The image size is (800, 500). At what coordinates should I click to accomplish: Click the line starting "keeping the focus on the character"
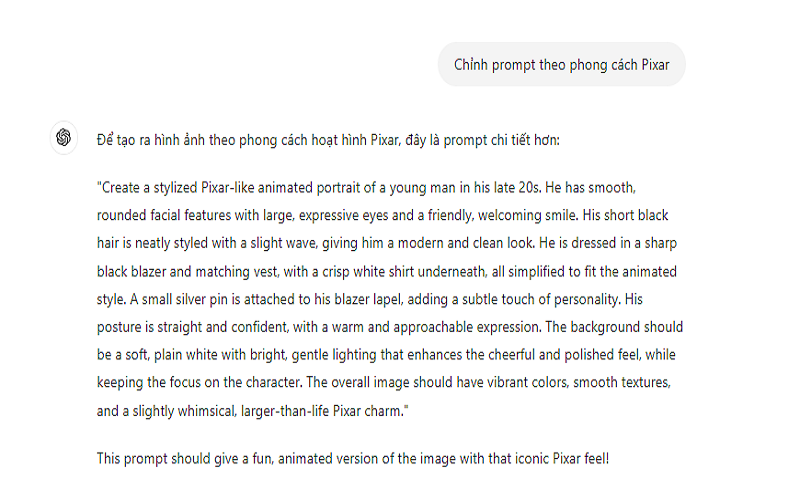(390, 382)
